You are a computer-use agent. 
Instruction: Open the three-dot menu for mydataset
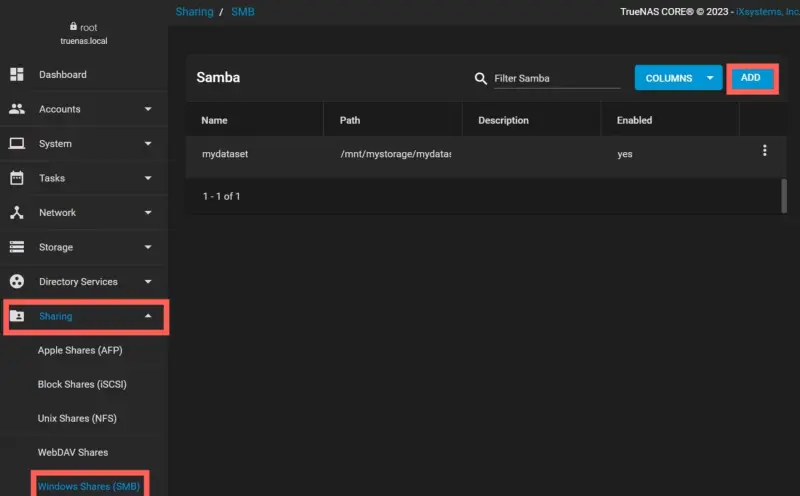coord(764,151)
